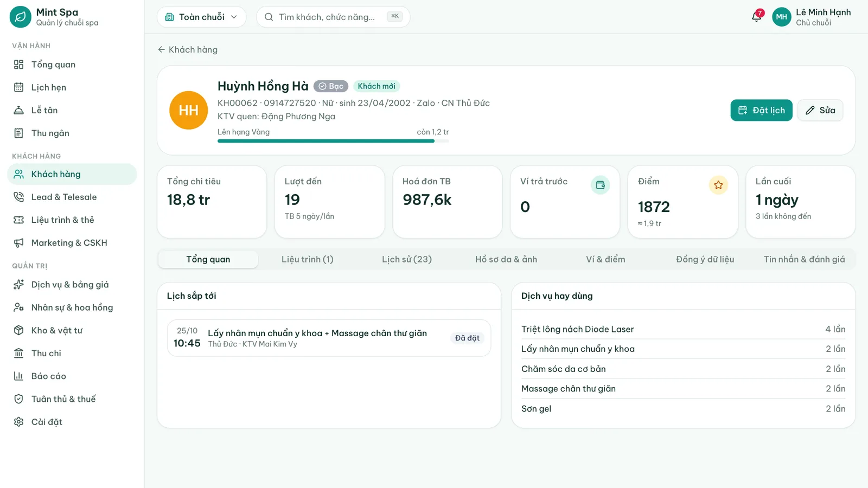Click the Sửa edit button
Image resolution: width=868 pixels, height=488 pixels.
pos(820,110)
